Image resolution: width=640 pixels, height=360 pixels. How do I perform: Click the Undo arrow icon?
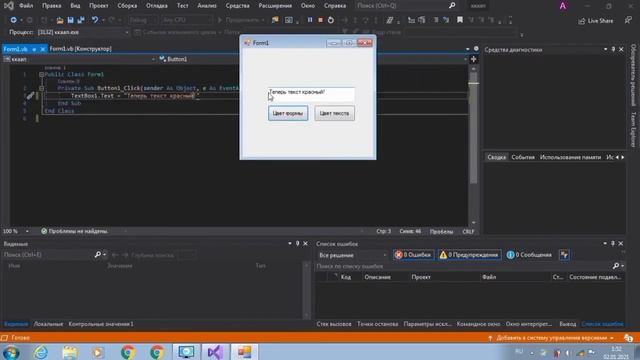(95, 20)
